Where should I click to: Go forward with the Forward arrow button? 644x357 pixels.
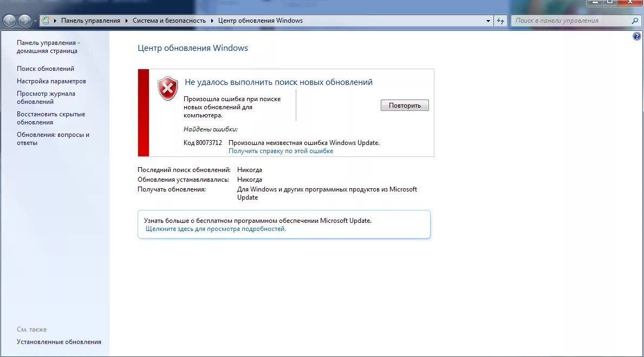(24, 21)
